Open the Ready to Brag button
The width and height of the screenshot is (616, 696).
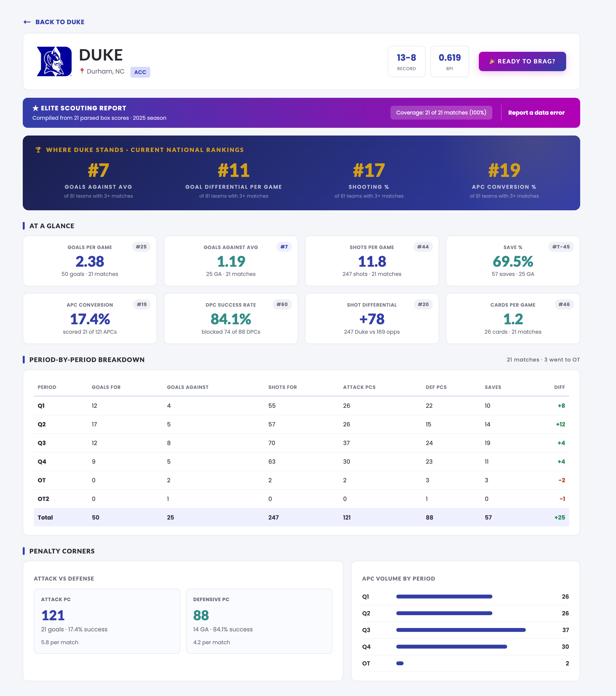[522, 61]
